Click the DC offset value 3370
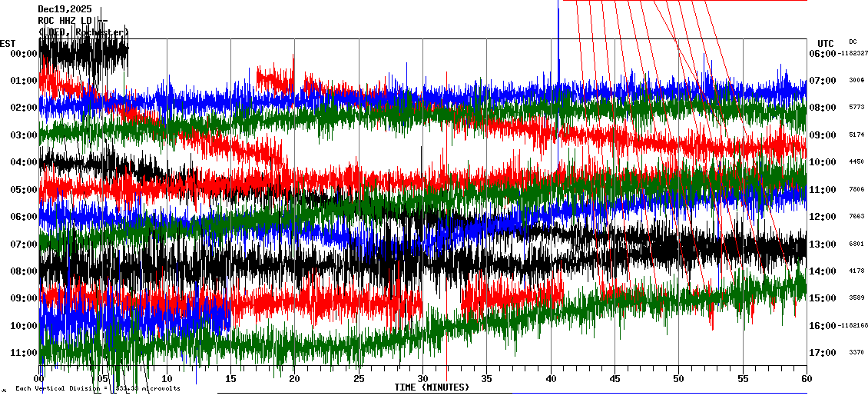Viewport: 868px width, 399px height. click(x=856, y=353)
